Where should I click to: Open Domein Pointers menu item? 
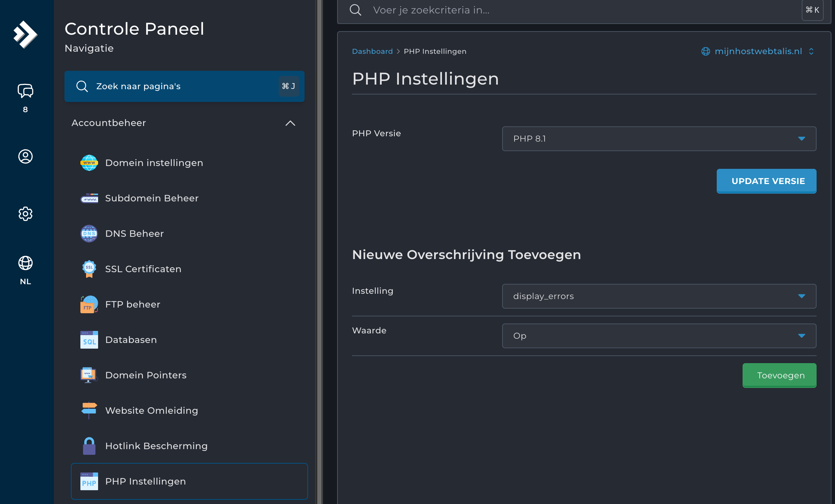tap(189, 375)
